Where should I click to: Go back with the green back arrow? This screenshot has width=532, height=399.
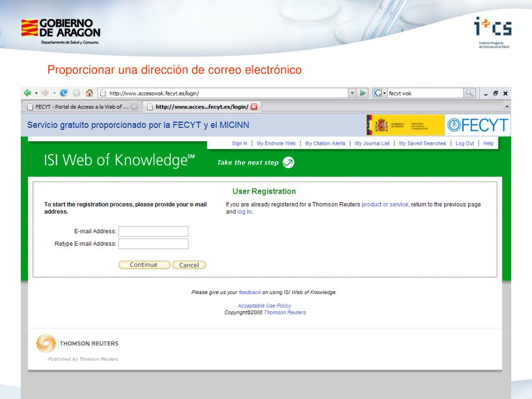tap(28, 92)
